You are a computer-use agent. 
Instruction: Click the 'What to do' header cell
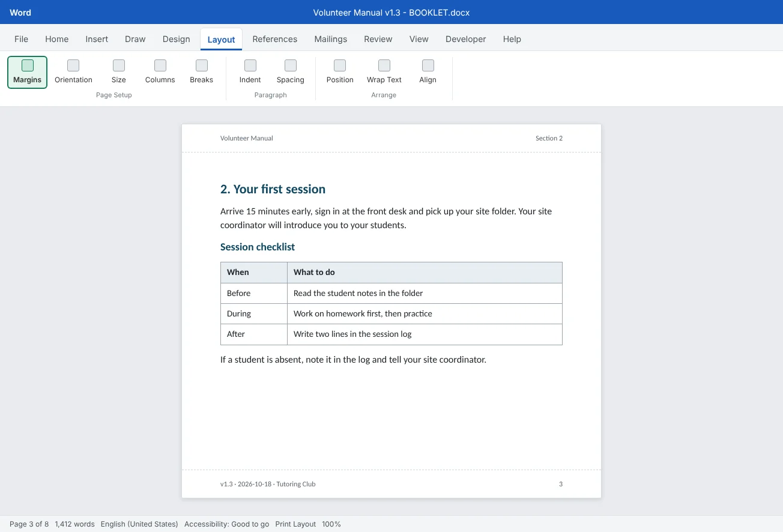tap(425, 273)
